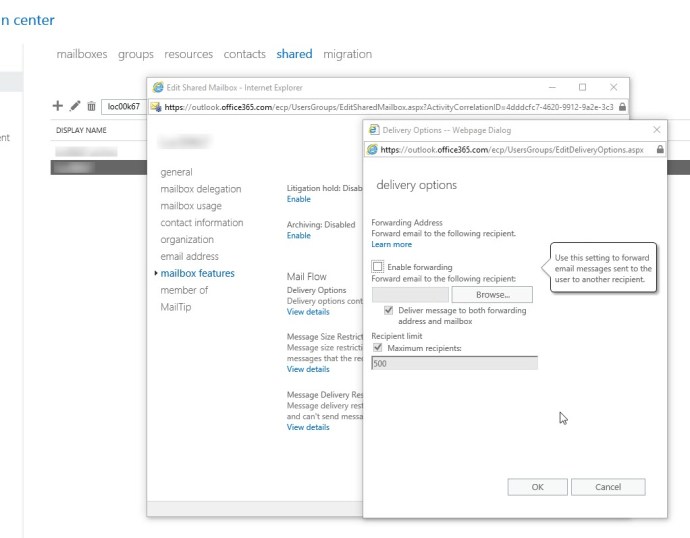This screenshot has height=538, width=690.
Task: Open the email address section
Action: 189,256
